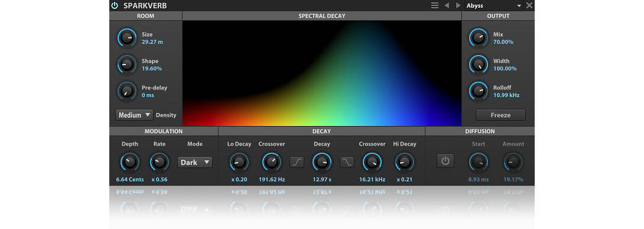644x229 pixels.
Task: Click the low shelf filter shape icon
Action: click(297, 162)
